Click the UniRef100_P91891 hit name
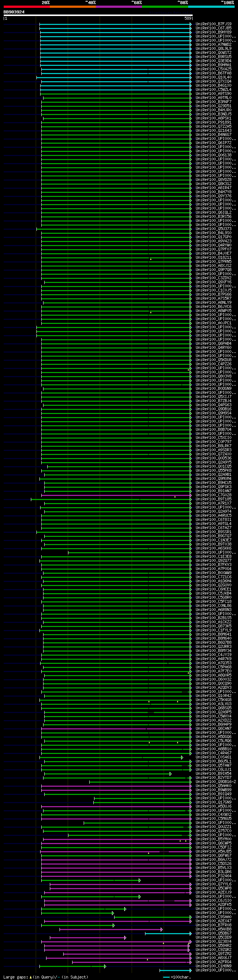 (213, 122)
